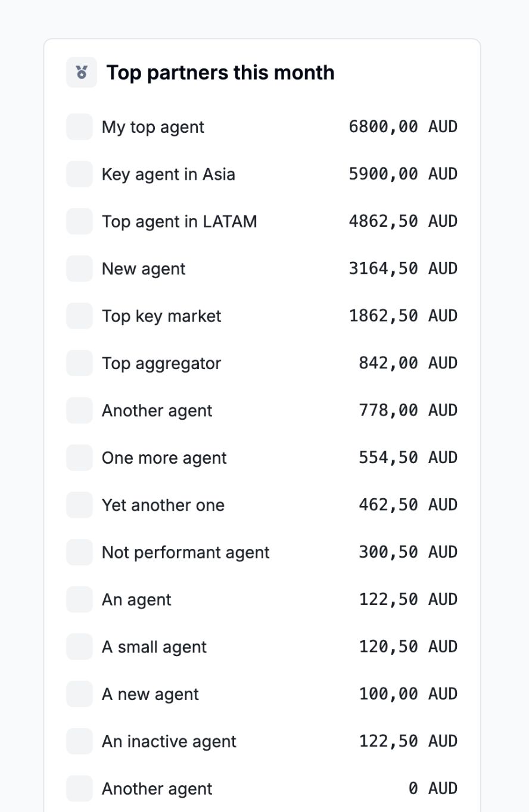This screenshot has width=529, height=812.
Task: Click the 6800,00 AUD amount
Action: pyautogui.click(x=403, y=127)
